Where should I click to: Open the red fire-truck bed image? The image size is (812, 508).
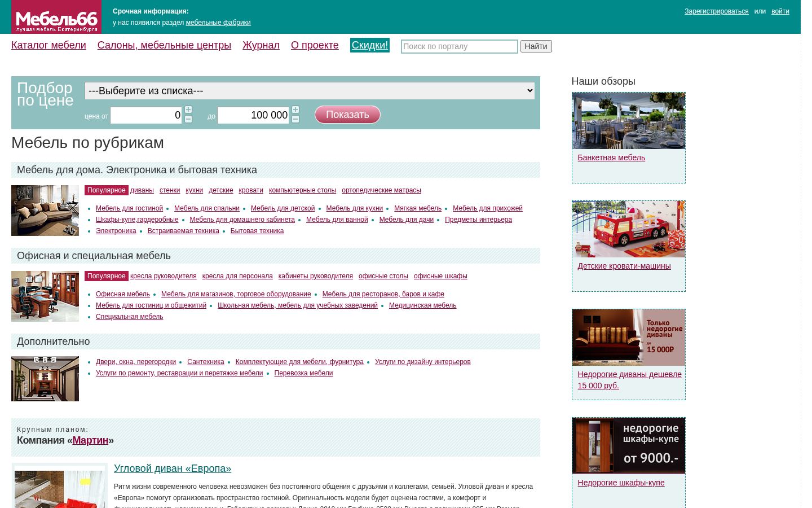click(x=629, y=229)
